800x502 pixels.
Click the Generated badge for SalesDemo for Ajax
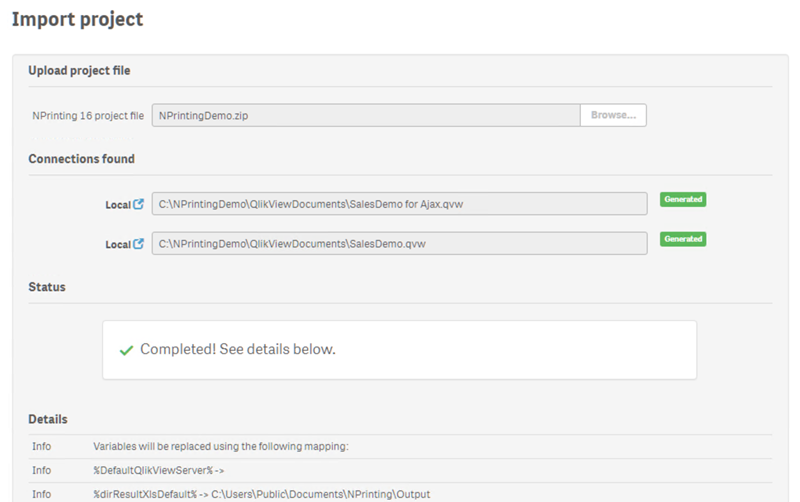(683, 199)
